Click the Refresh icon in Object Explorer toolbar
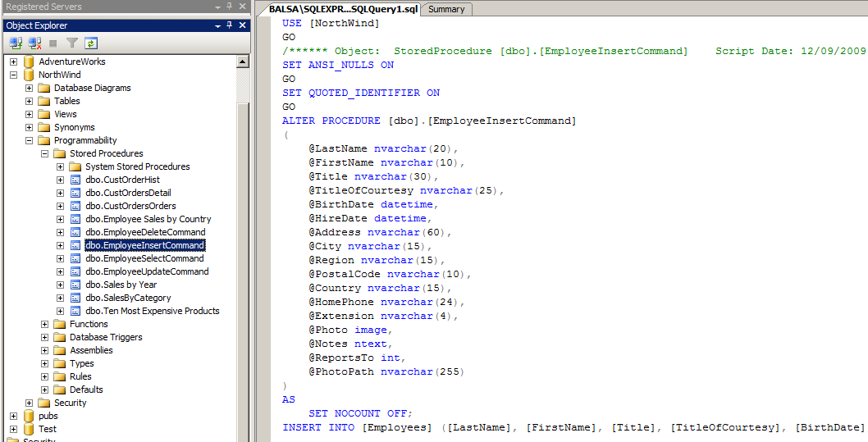868x442 pixels. 91,43
